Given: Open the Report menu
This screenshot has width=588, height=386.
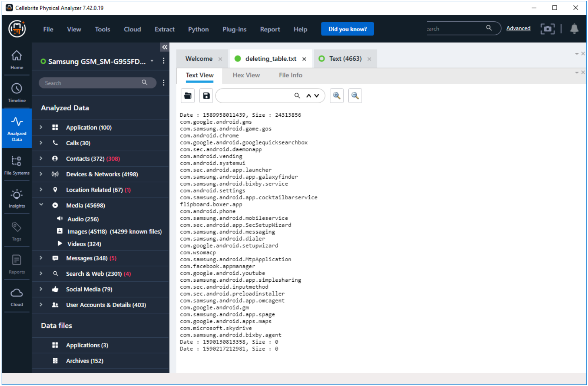Looking at the screenshot, I should coord(270,29).
